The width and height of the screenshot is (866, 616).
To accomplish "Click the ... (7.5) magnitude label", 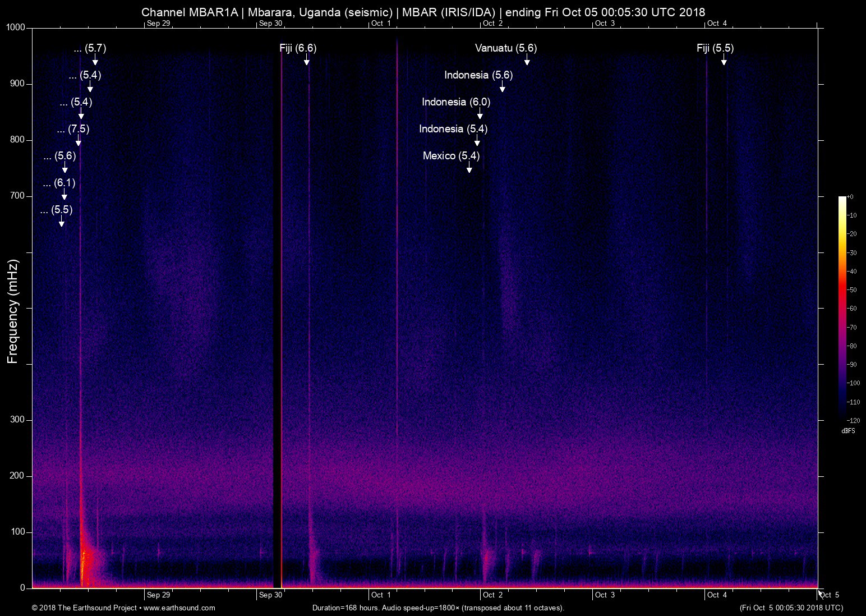I will [x=73, y=129].
